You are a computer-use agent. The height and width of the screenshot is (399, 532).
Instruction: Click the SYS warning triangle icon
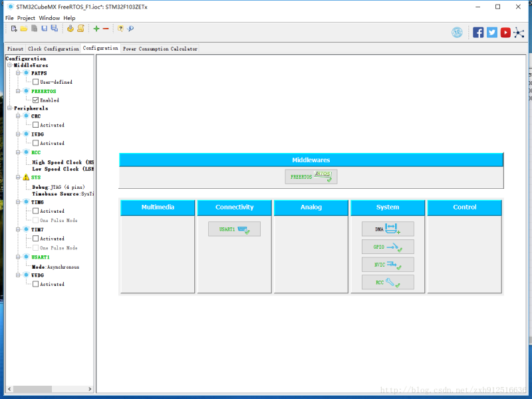click(26, 177)
